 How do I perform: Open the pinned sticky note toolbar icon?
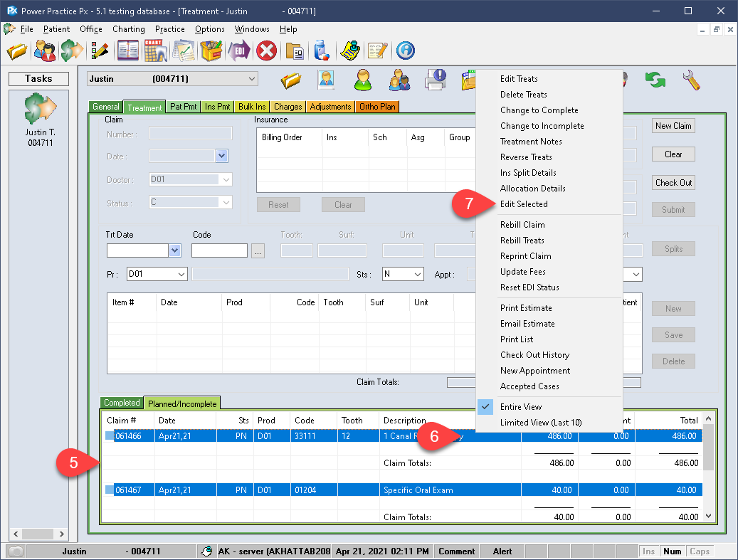pyautogui.click(x=350, y=51)
